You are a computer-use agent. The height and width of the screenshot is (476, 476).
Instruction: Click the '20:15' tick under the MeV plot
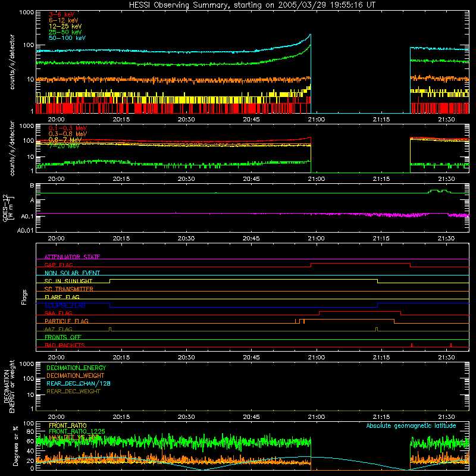(x=121, y=179)
